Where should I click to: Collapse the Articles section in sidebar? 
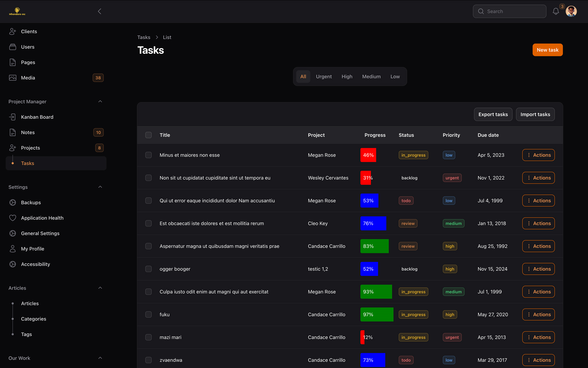100,288
